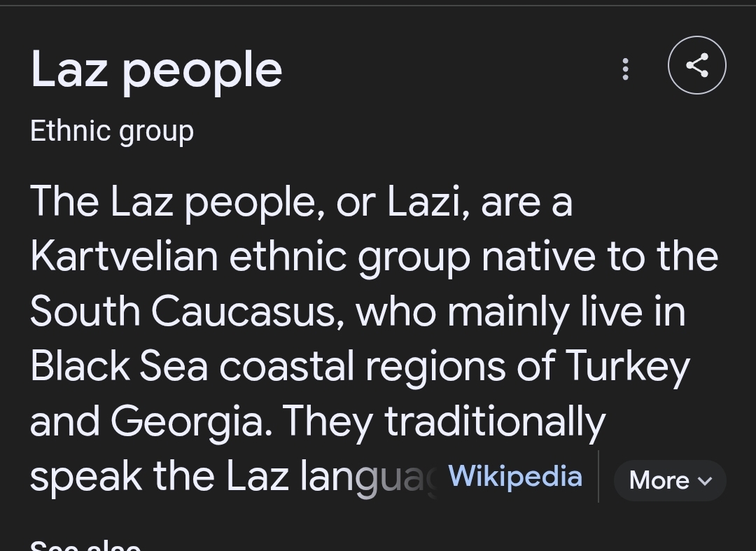Expand the description with More button
The width and height of the screenshot is (756, 551).
coord(670,480)
